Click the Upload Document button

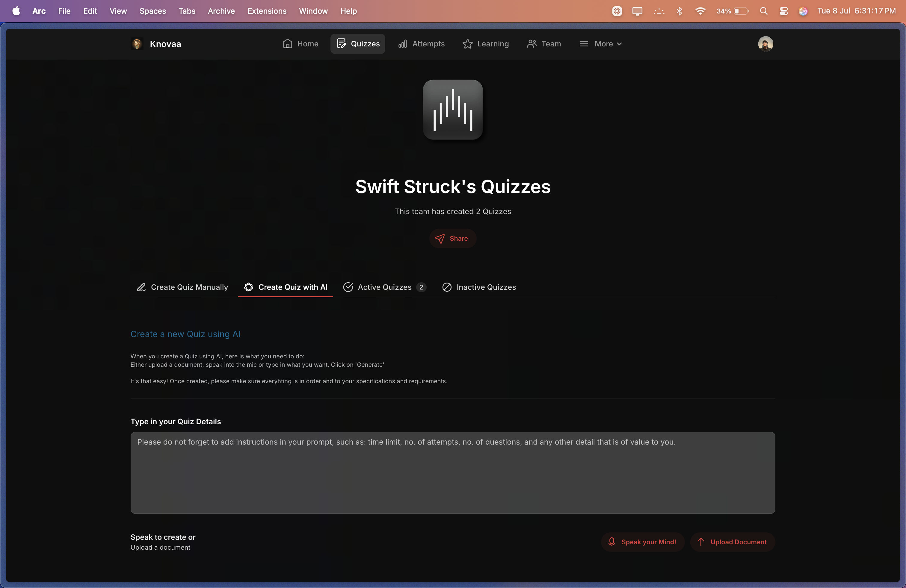pos(733,542)
